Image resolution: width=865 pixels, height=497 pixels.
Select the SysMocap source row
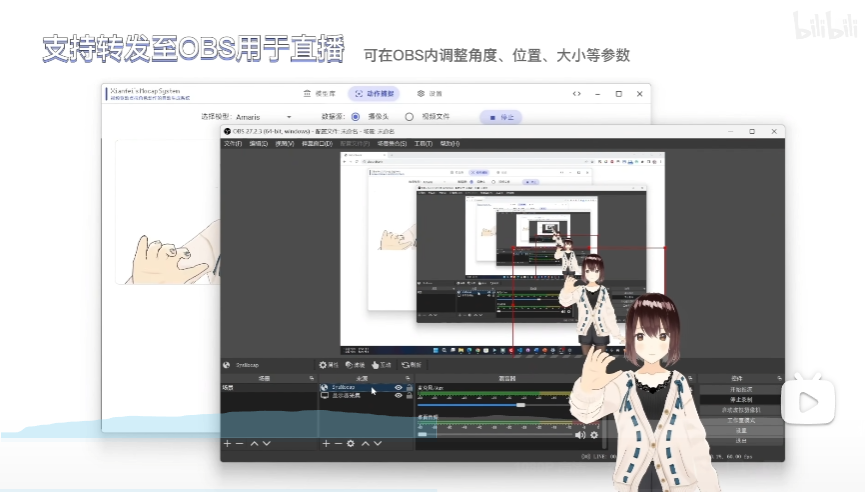pos(366,388)
